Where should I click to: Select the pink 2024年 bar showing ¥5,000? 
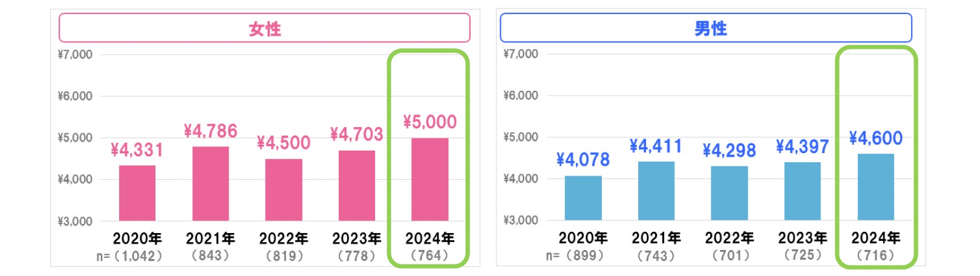pyautogui.click(x=430, y=179)
